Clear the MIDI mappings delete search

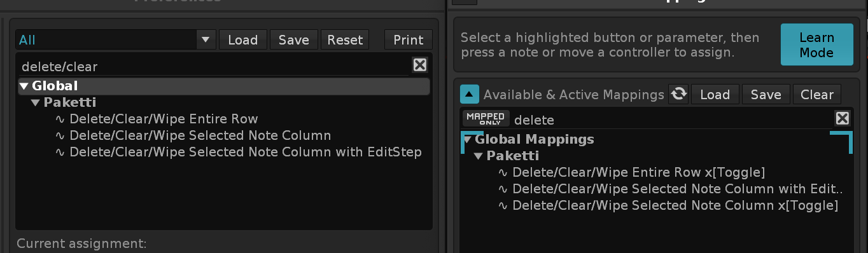click(x=842, y=118)
